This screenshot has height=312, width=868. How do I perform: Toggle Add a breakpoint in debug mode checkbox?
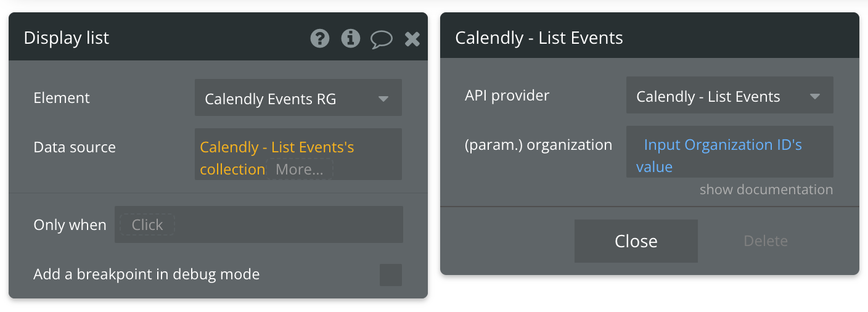391,275
